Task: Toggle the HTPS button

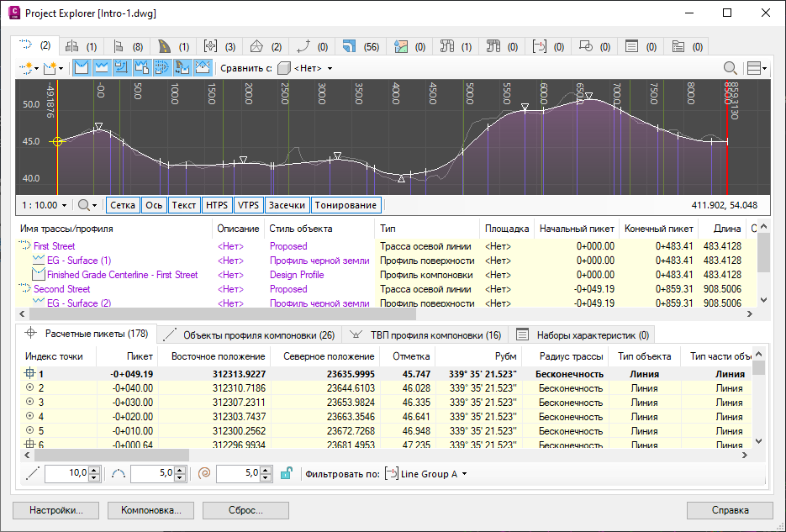Action: point(217,205)
